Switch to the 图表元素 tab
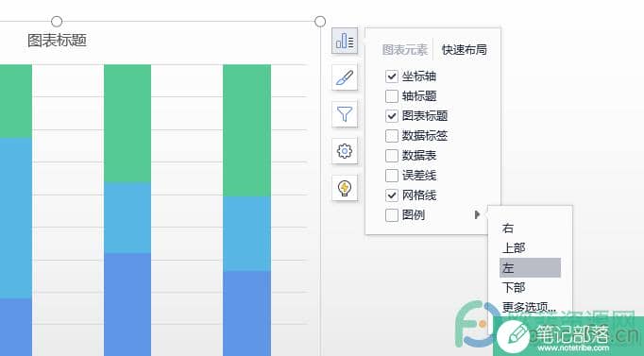644x356 pixels. [405, 50]
